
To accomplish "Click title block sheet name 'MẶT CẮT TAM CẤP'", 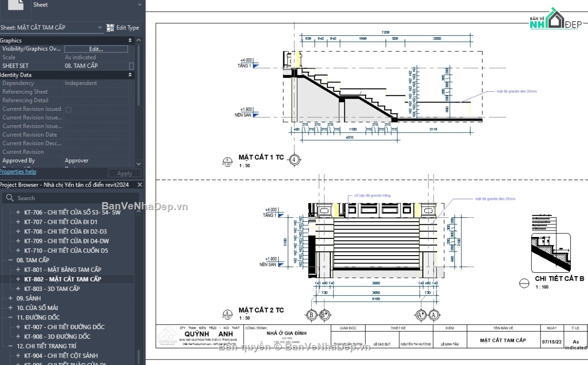I will 503,340.
